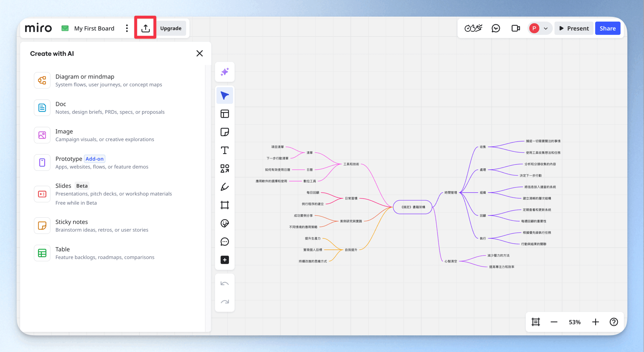Click the export board upload icon
Screen dimensions: 644x352
[145, 28]
